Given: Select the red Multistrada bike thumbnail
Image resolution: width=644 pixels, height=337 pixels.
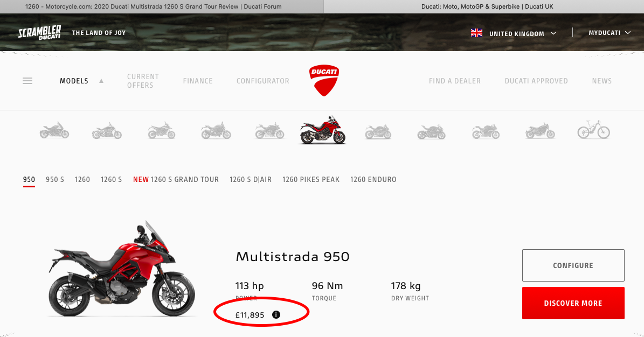Looking at the screenshot, I should [x=323, y=130].
